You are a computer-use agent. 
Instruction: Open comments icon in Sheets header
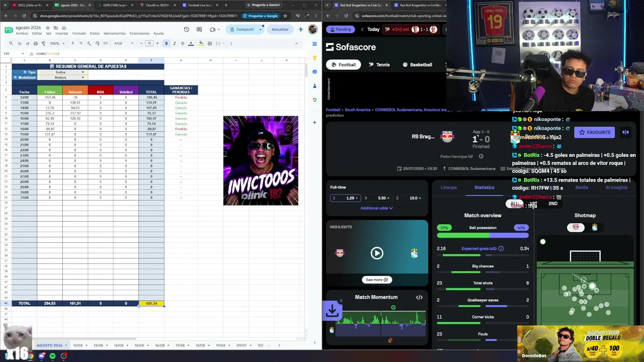click(199, 29)
